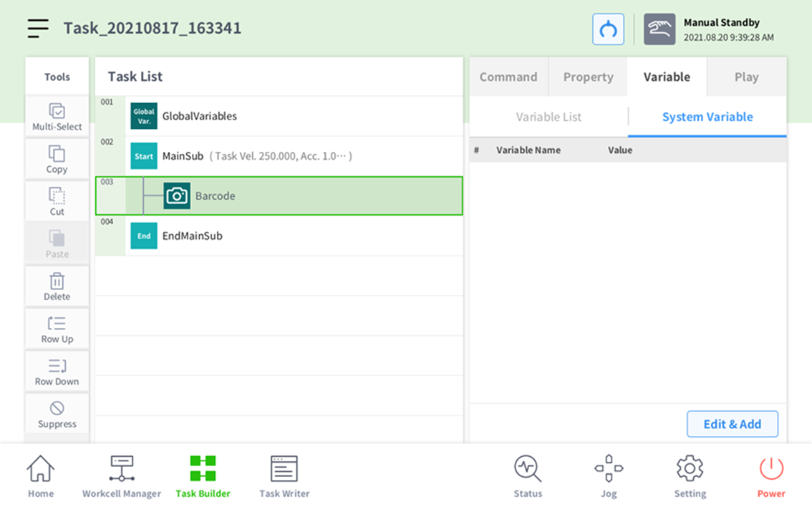Open the hamburger menu
The image size is (812, 507).
pos(38,29)
